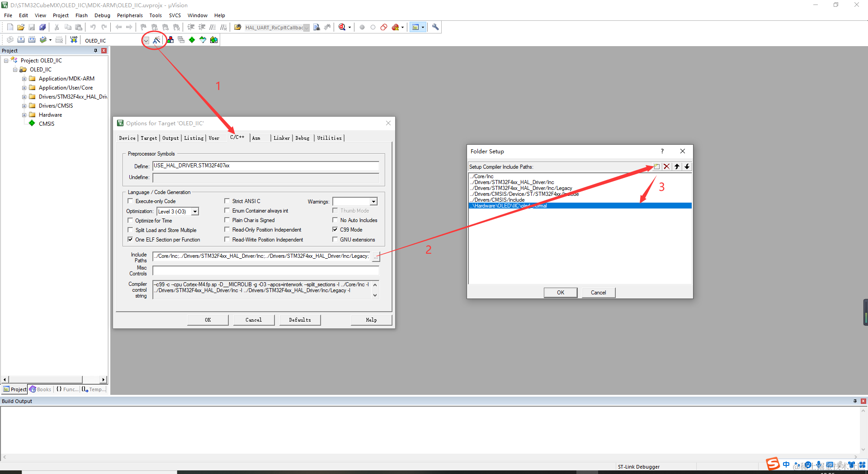
Task: Open target selection combo OLED_IIC
Action: tap(146, 40)
